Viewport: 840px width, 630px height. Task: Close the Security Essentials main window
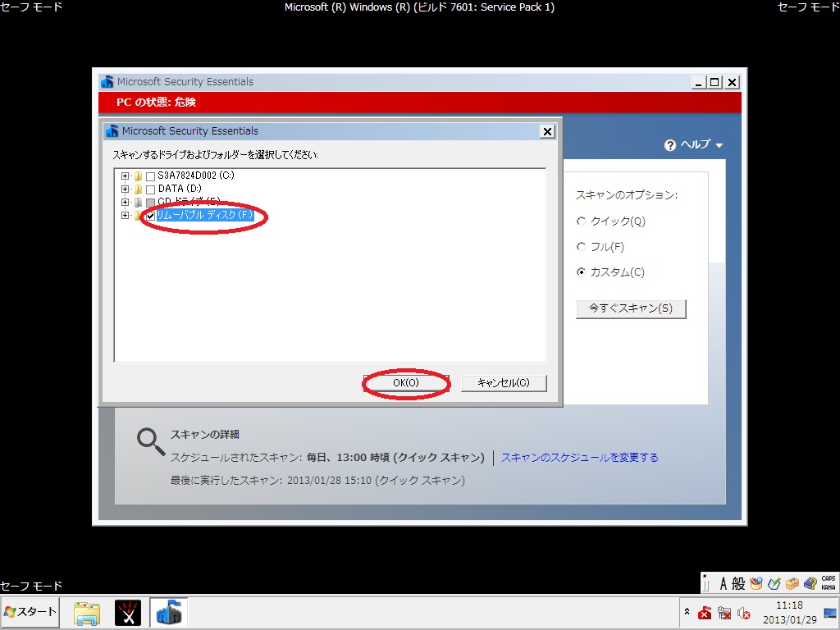[733, 83]
